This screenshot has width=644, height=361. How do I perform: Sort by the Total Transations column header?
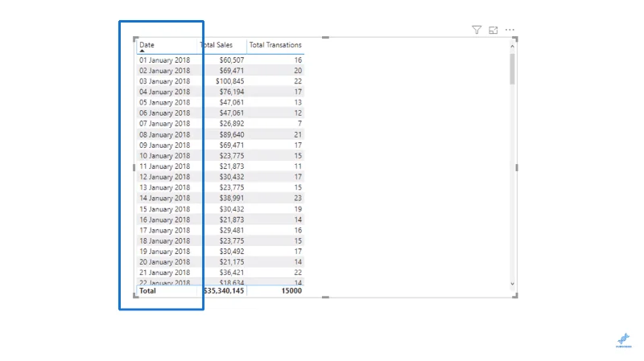click(275, 45)
